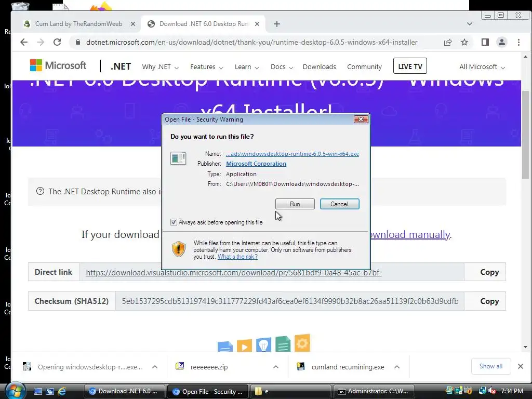The image size is (532, 399).
Task: Click Show all downloads
Action: [490, 366]
